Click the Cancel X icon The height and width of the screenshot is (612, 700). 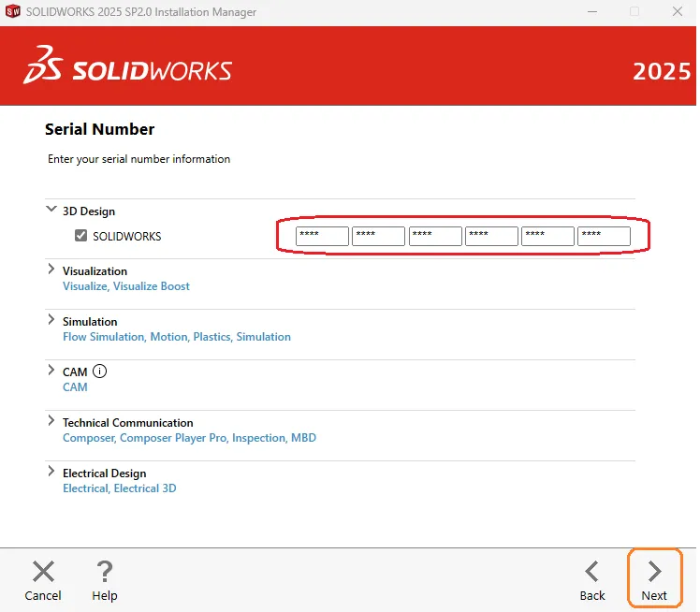tap(43, 572)
